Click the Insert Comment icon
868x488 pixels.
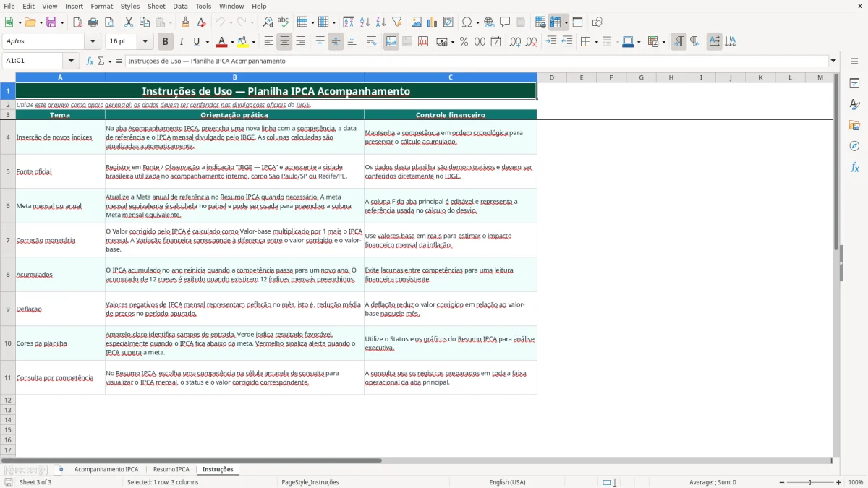point(505,22)
